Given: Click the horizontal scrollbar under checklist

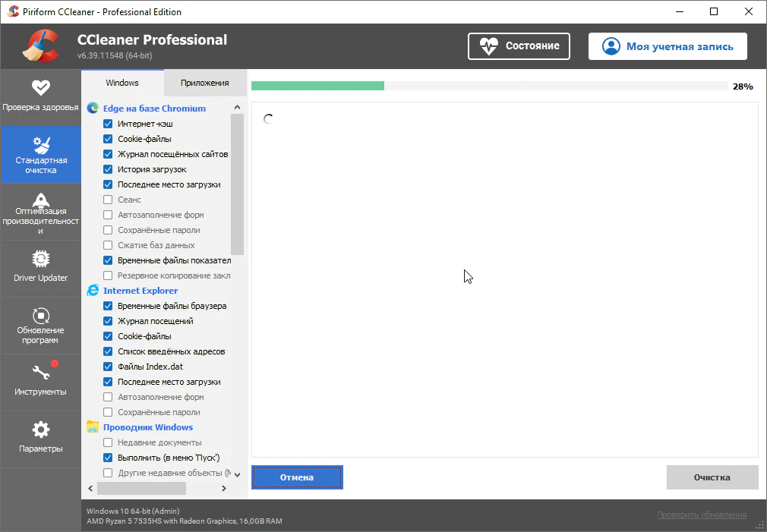Looking at the screenshot, I should 131,488.
